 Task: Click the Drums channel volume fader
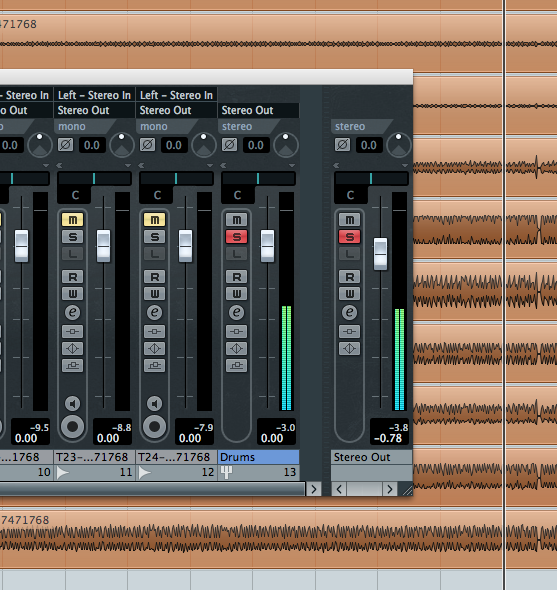[x=268, y=246]
